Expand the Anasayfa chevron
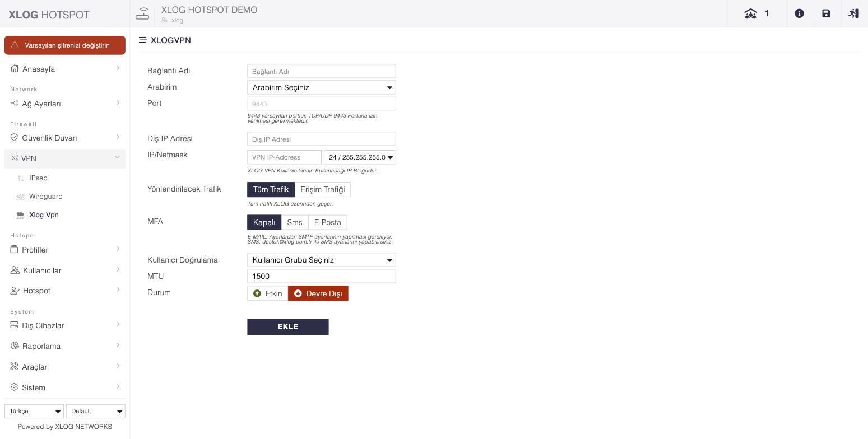Screen dimensions: 868x439 coord(118,68)
